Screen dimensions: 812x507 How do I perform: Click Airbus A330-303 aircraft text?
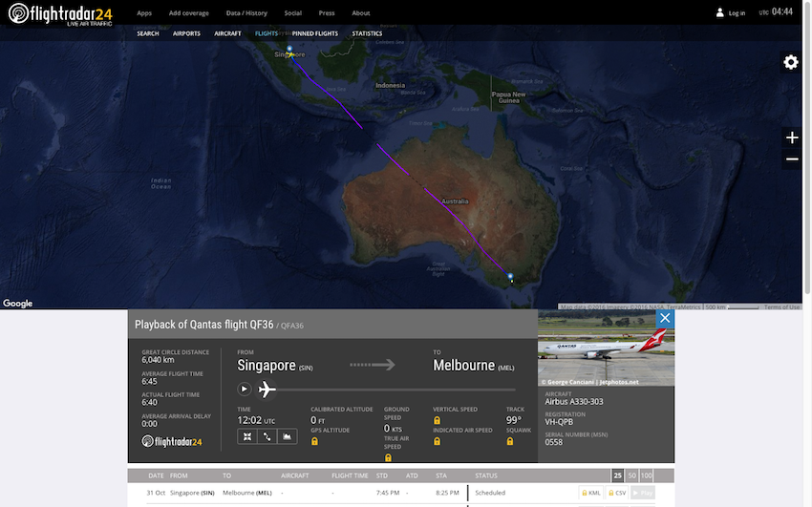tap(574, 401)
